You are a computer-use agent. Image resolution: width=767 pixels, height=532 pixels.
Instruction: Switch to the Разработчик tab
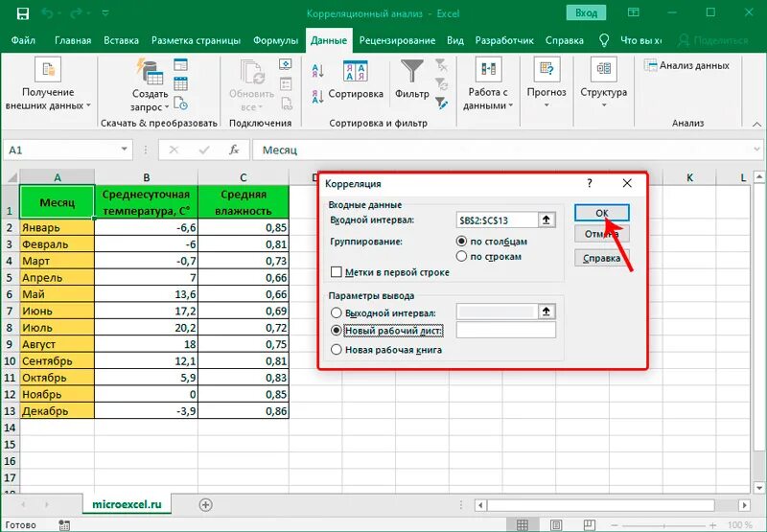coord(504,40)
